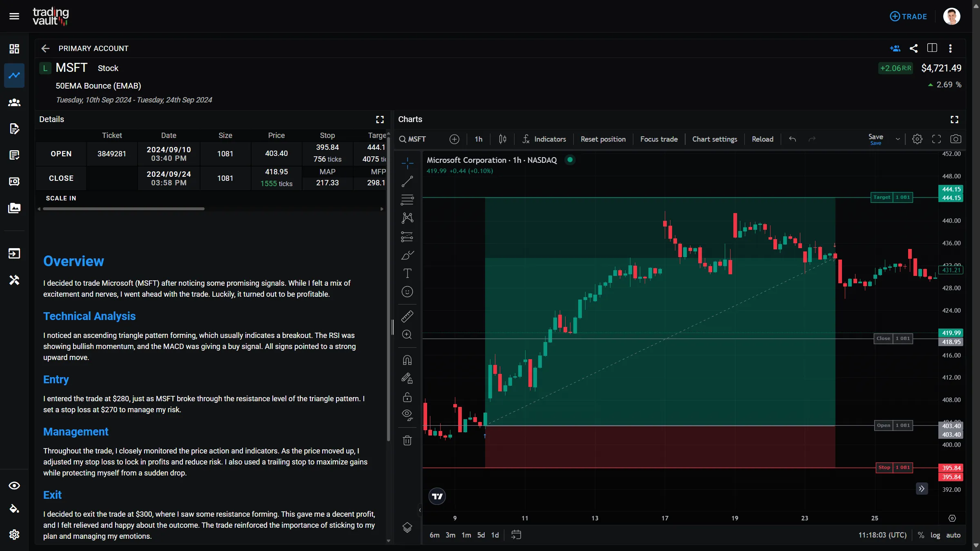980x551 pixels.
Task: Toggle hide all drawings eye icon
Action: click(407, 415)
